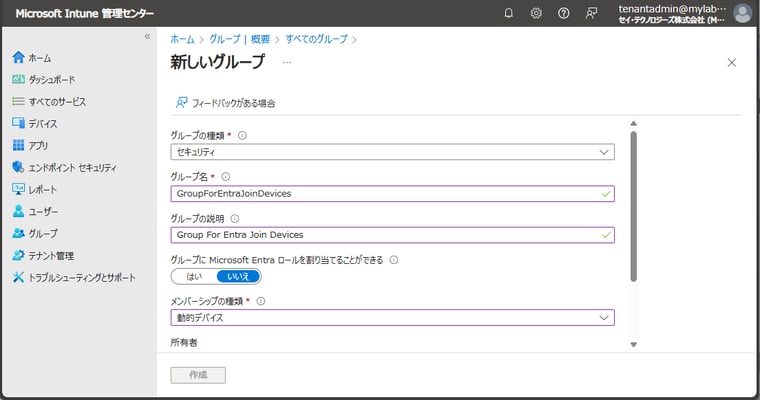Image resolution: width=760 pixels, height=400 pixels.
Task: Open the help question mark icon
Action: 563,13
